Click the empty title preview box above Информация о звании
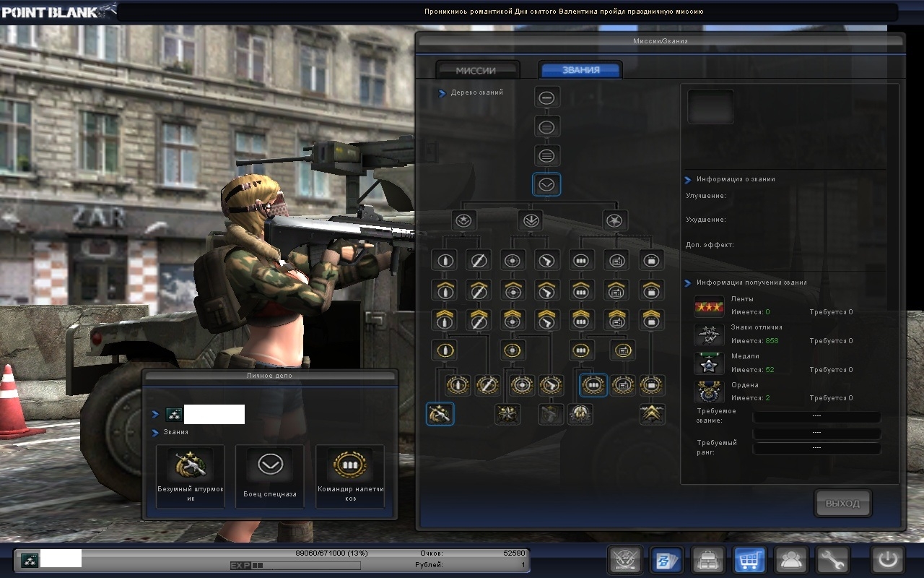The image size is (924, 578). point(711,107)
